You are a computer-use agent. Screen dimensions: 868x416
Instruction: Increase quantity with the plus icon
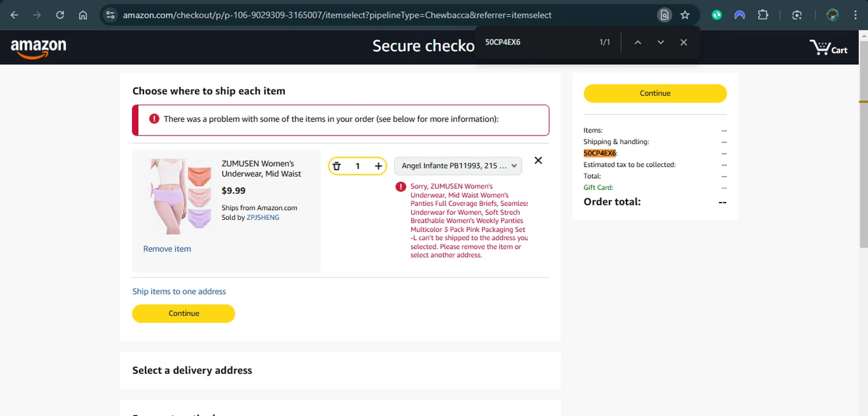[x=378, y=166]
